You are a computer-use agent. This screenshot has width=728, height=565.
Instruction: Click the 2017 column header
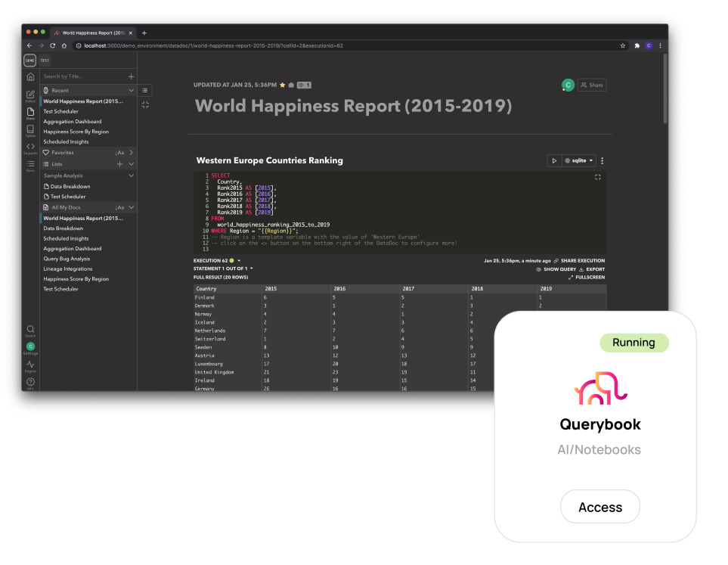[434, 288]
